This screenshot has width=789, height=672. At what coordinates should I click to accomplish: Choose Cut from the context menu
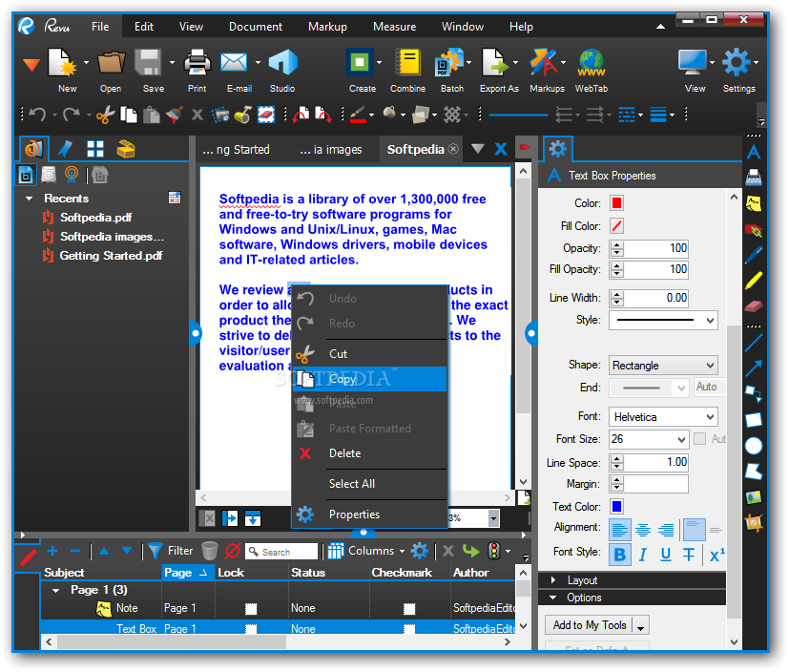[x=369, y=354]
